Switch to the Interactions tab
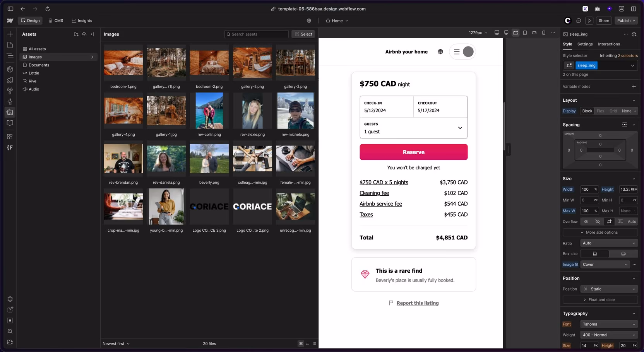This screenshot has height=352, width=644. (609, 44)
